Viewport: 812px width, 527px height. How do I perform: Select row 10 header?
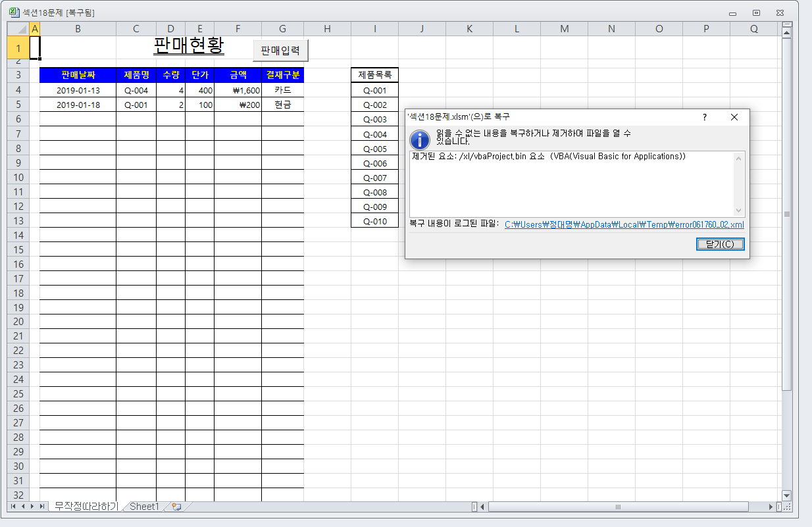18,178
